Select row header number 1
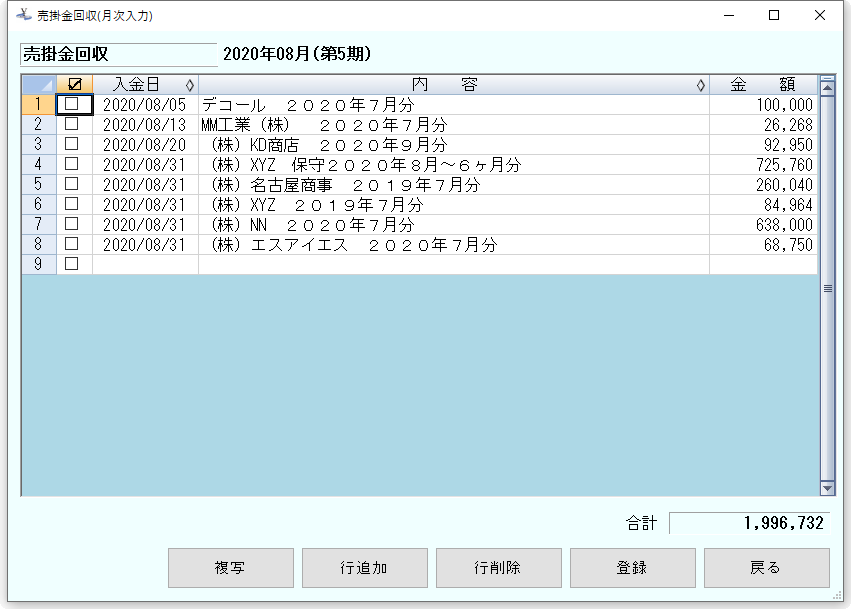The width and height of the screenshot is (851, 609). pos(39,104)
